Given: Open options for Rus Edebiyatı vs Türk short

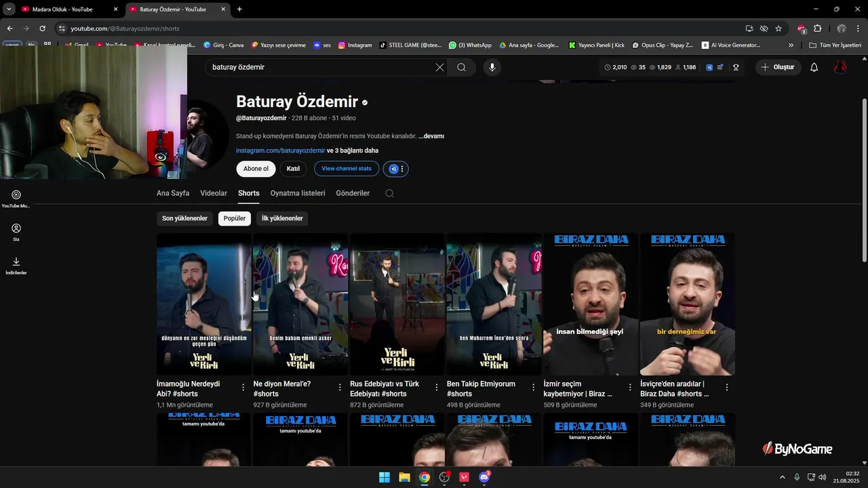Looking at the screenshot, I should point(437,388).
